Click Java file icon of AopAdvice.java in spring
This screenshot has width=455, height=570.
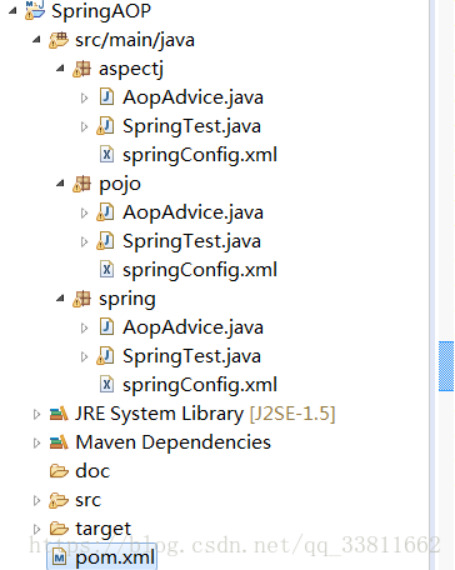106,327
